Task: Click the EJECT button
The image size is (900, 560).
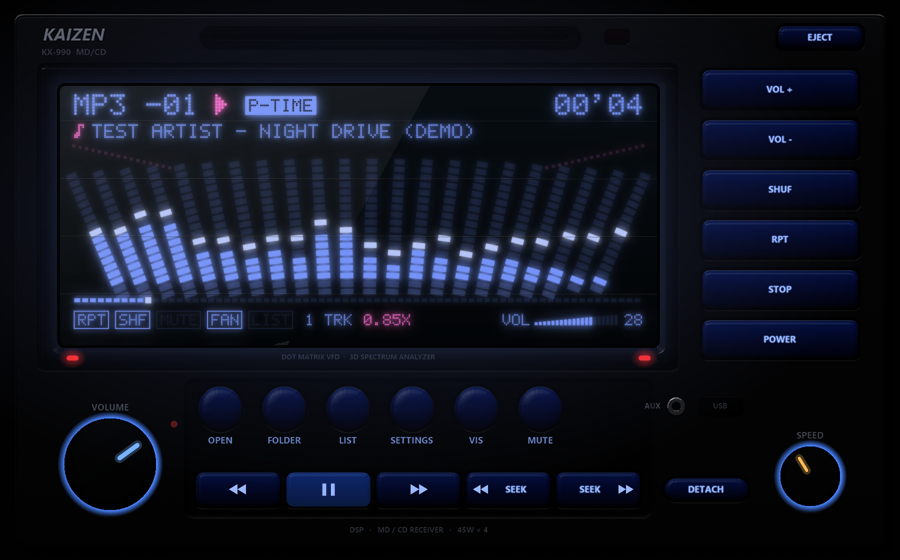Action: pos(820,37)
